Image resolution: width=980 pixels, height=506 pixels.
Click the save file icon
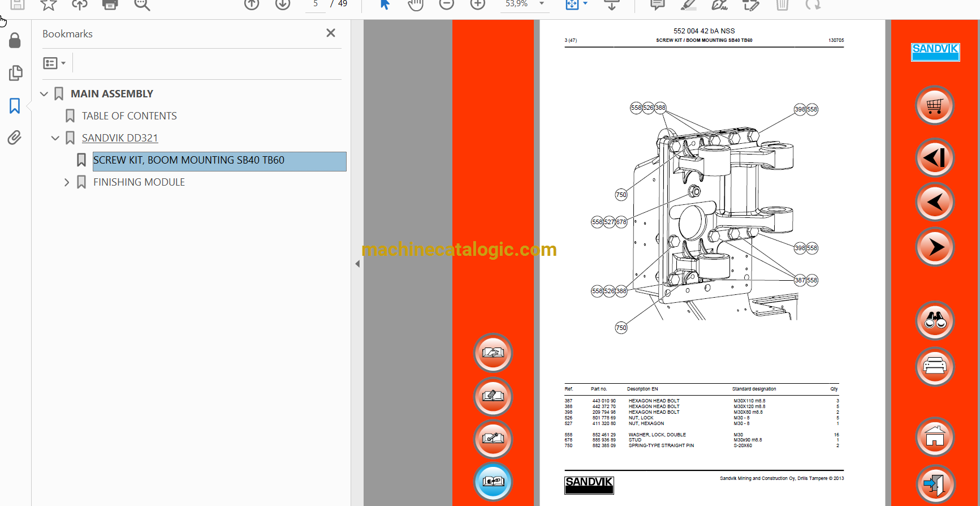(x=18, y=5)
